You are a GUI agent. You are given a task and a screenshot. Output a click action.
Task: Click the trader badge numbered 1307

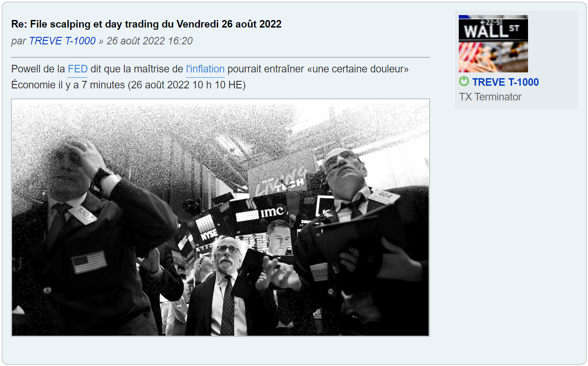(x=83, y=214)
